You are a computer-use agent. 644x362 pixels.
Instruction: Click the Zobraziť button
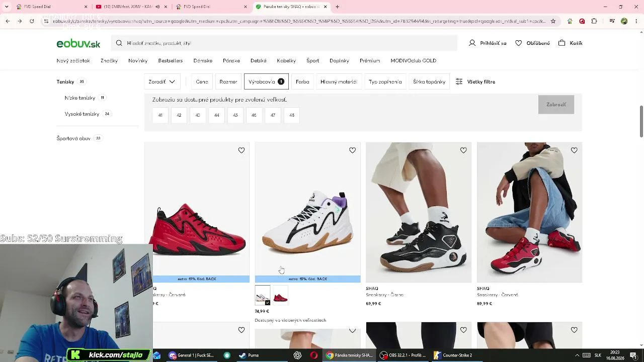click(x=556, y=105)
